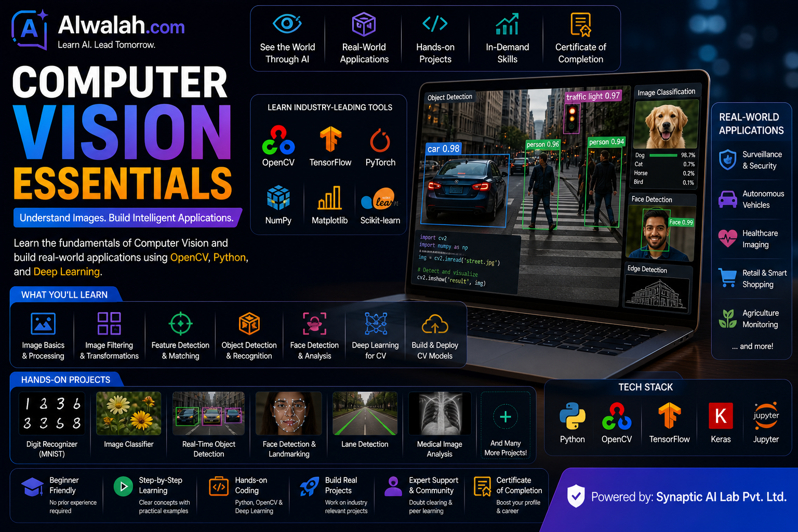Image resolution: width=798 pixels, height=532 pixels.
Task: Click the OpenCV link in description text
Action: click(x=189, y=257)
